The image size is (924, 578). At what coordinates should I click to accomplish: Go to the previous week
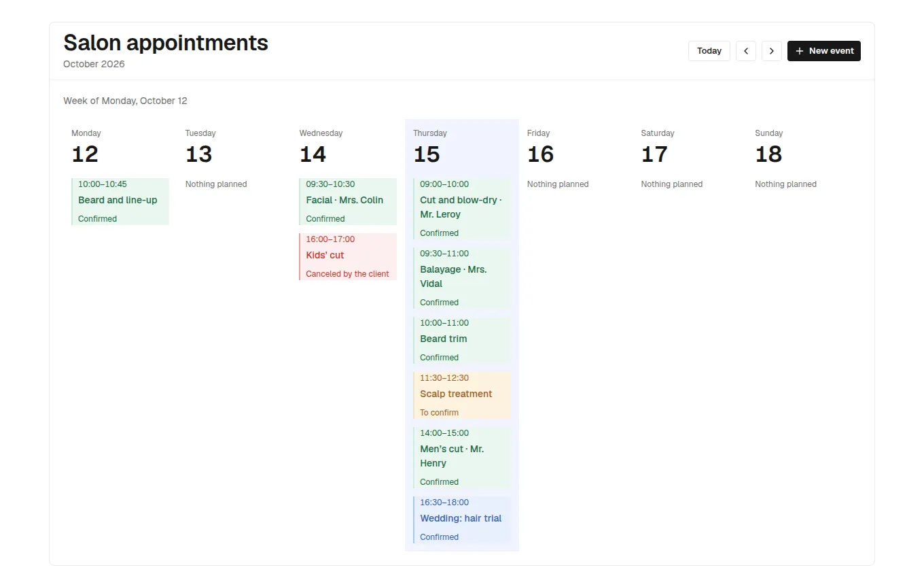point(746,51)
